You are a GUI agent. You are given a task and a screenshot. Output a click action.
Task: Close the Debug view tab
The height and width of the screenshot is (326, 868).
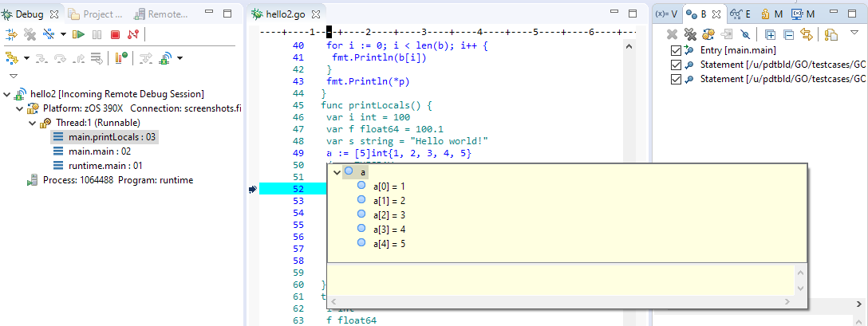pos(53,14)
